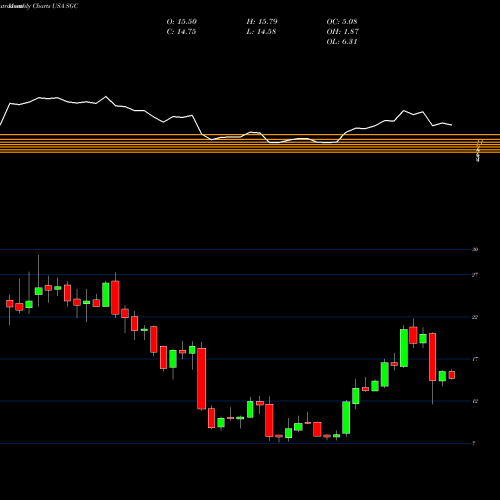Click the price axis label 12
500x500 pixels.
(x=475, y=401)
